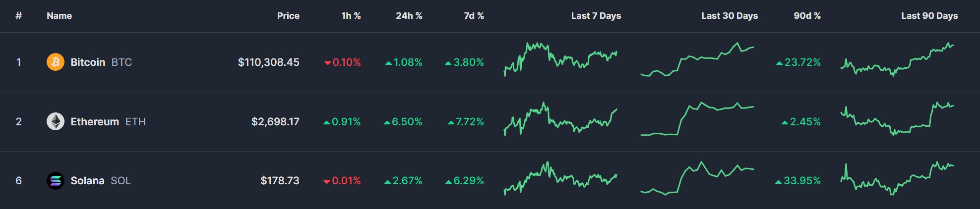Open Solana's Last 90 Days sparkline chart
The width and height of the screenshot is (980, 209).
point(897,178)
